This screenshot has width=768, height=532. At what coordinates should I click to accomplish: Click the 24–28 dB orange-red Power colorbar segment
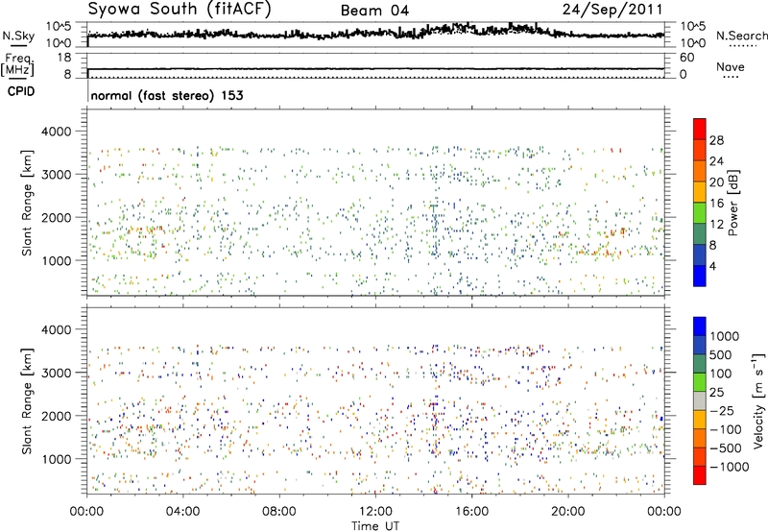coord(700,151)
